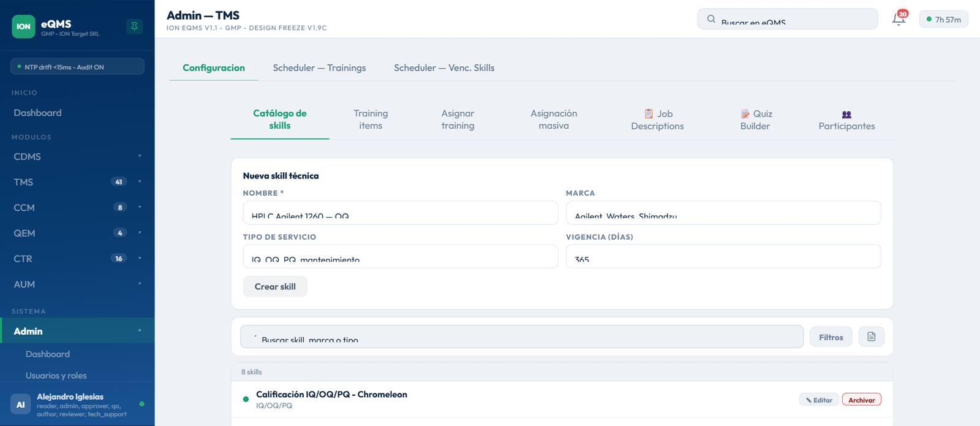The height and width of the screenshot is (426, 980).
Task: Open the Quiz Builder tab
Action: coord(755,120)
